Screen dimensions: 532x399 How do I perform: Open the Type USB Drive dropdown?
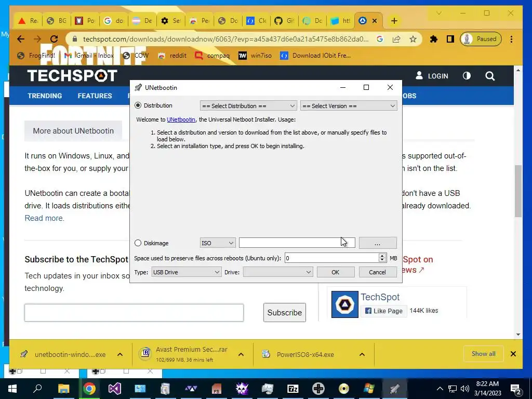point(187,272)
